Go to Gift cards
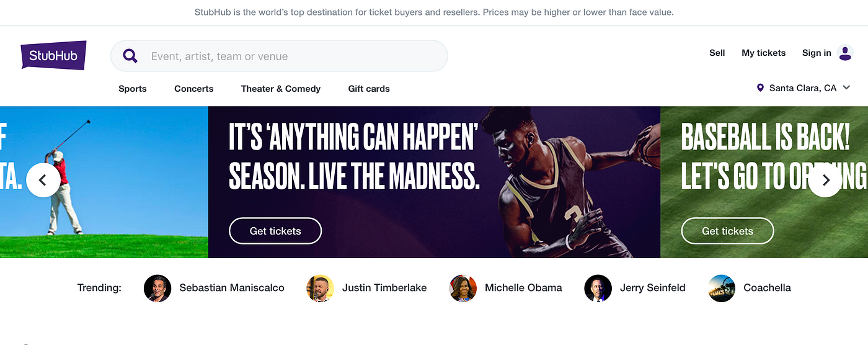This screenshot has height=345, width=868. point(369,89)
